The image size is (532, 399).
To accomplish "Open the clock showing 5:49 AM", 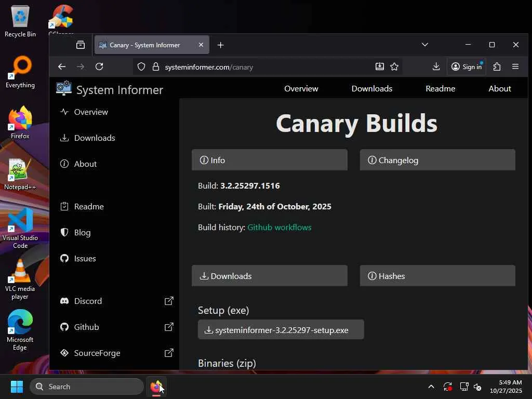I will (x=506, y=387).
